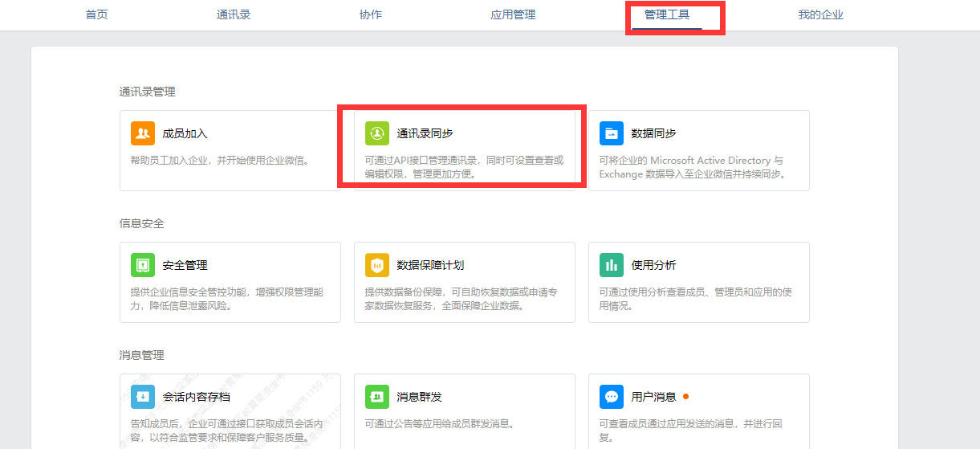The image size is (980, 449).
Task: Click the orange notification dot beside 用户消息
Action: [x=685, y=396]
